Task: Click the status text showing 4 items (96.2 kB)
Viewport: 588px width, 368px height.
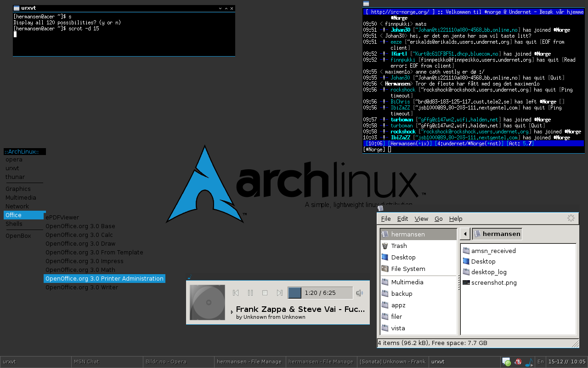Action: click(x=432, y=343)
